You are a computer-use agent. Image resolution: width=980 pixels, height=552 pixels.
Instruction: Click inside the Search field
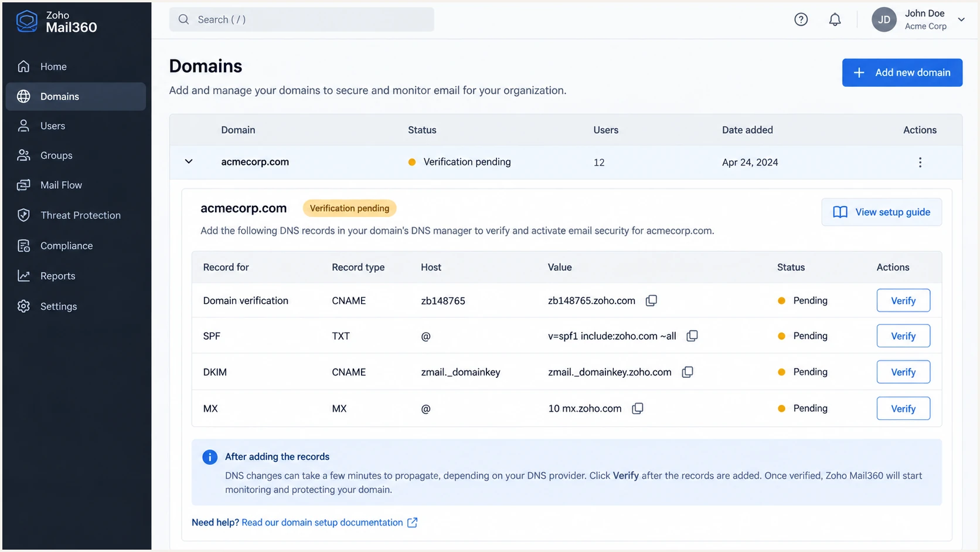click(x=301, y=19)
